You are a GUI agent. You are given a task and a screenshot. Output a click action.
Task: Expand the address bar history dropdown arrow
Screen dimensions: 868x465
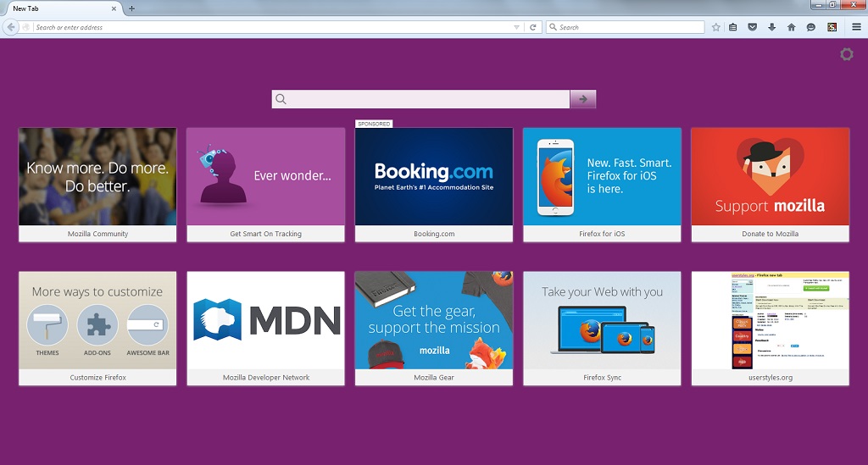pos(516,27)
